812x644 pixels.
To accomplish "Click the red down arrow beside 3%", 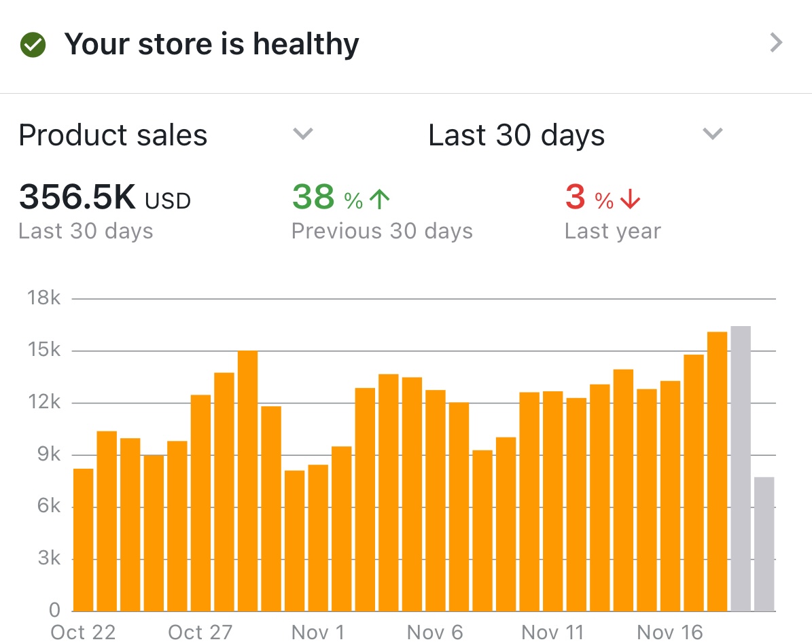I will 631,198.
